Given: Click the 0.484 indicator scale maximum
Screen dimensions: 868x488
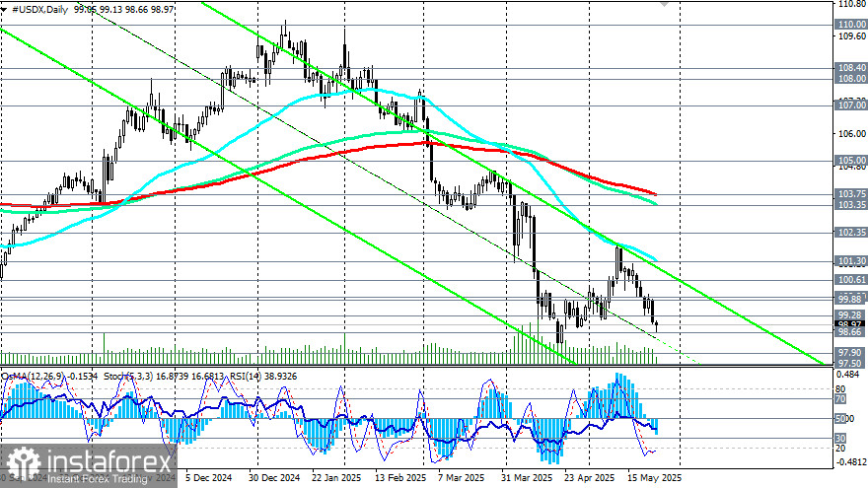Looking at the screenshot, I should (848, 375).
